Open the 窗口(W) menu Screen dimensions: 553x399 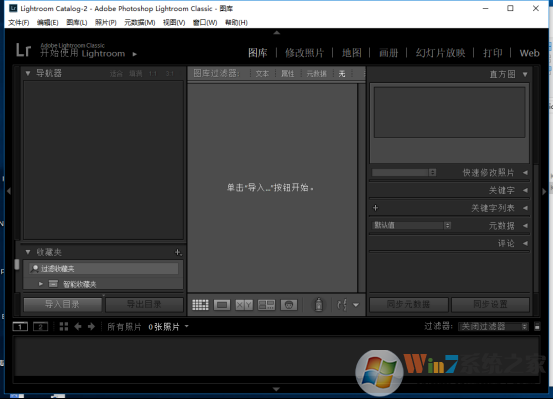coord(205,23)
